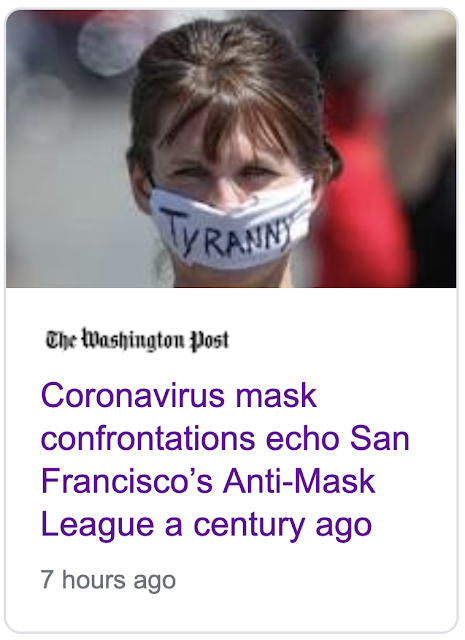Click the word "hours" in the timestamp

[93, 580]
